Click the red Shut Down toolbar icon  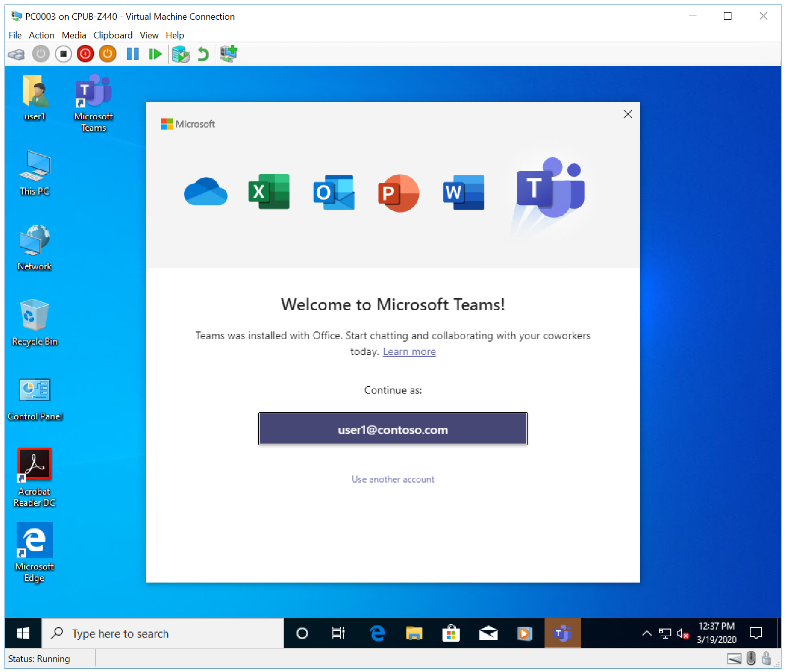coord(85,54)
